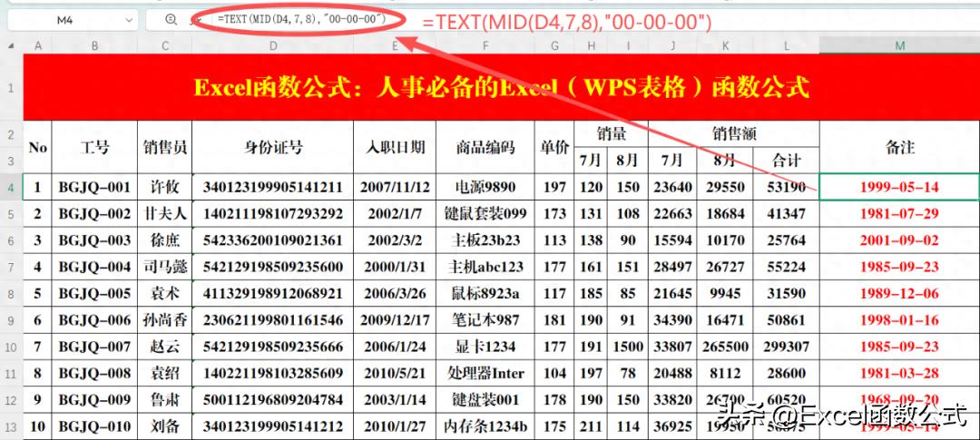Select product cell '内存条1234b'
980x440 pixels.
[x=485, y=426]
